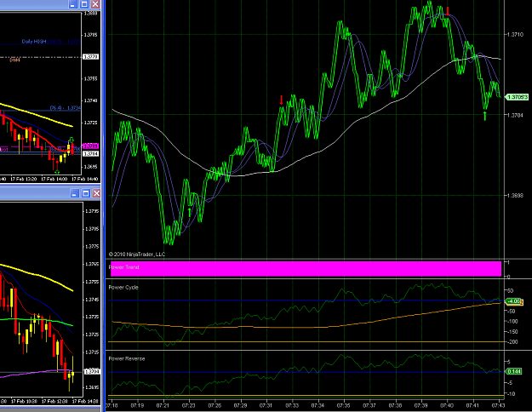Click the 07:31 time axis label

[266, 405]
